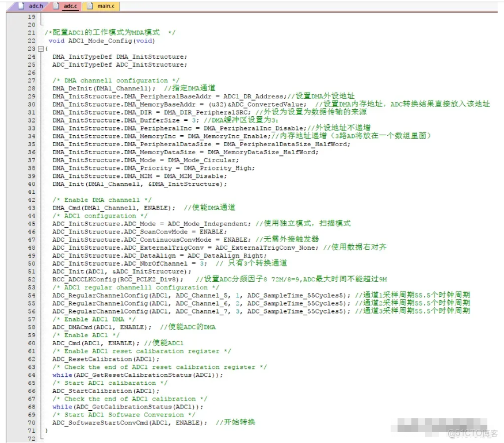Click the RCC_ADCCLKConfig(RCC_PCLK2_Div8) call
The image size is (504, 443).
click(x=118, y=280)
